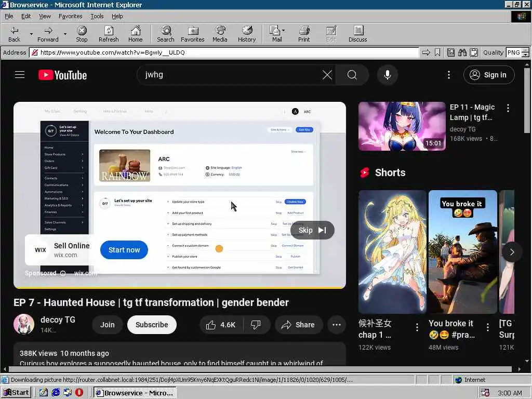Open EP 11 - Magic Lamp video thumbnail
Screen dimensions: 532x399
click(x=402, y=126)
